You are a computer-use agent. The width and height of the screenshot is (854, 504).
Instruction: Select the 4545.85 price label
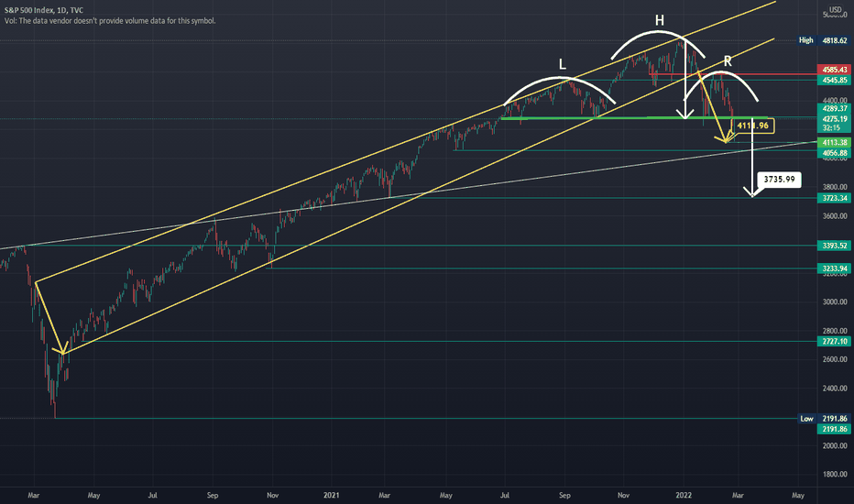834,80
